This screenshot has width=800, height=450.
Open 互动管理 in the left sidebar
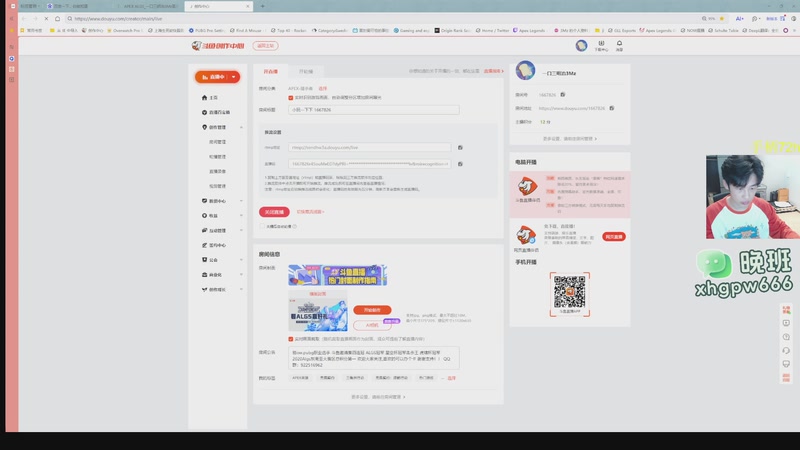click(214, 231)
